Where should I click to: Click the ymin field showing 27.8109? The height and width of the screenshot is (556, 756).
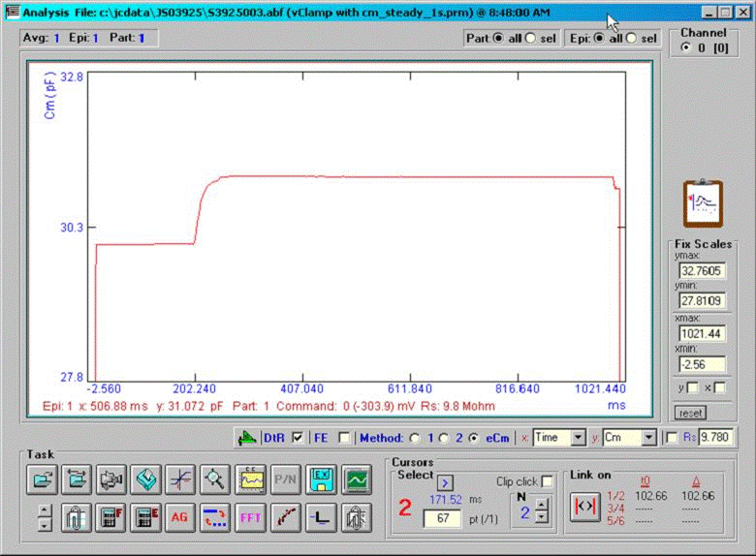pos(702,301)
